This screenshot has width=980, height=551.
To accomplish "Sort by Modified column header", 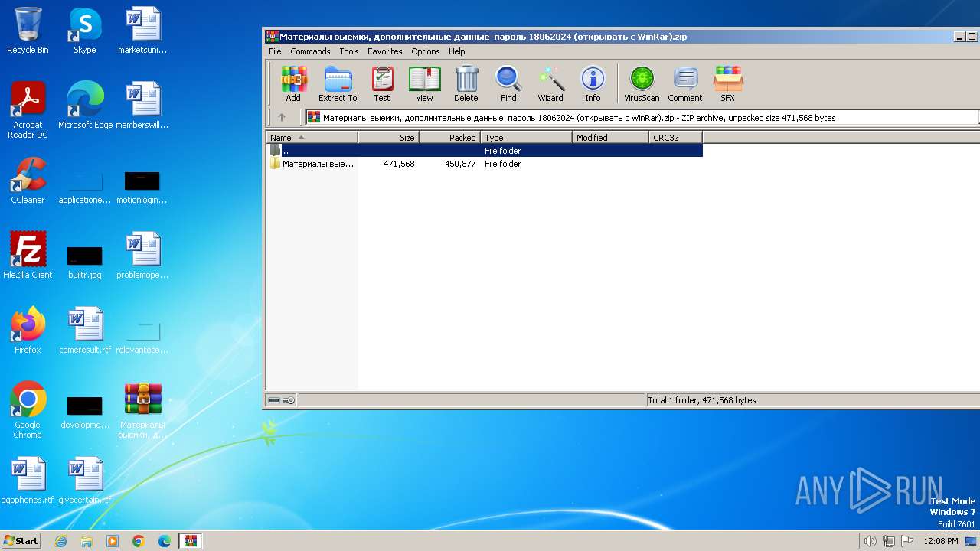I will point(610,138).
